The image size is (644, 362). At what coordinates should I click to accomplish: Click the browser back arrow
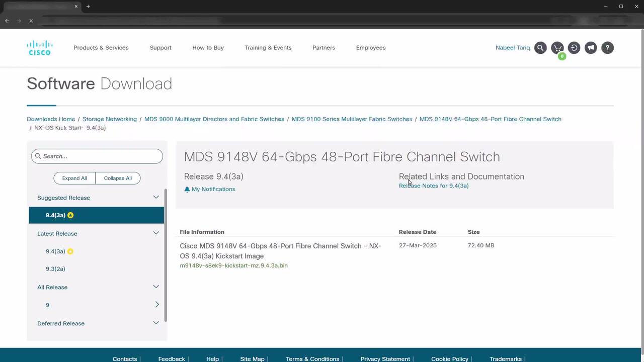(7, 21)
